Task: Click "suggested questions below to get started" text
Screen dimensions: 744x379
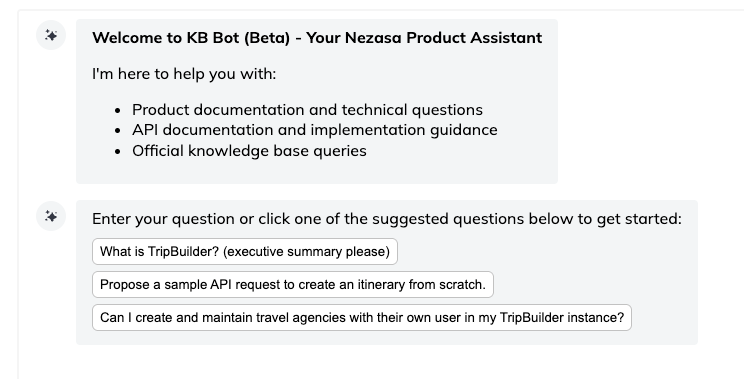Action: coord(527,219)
